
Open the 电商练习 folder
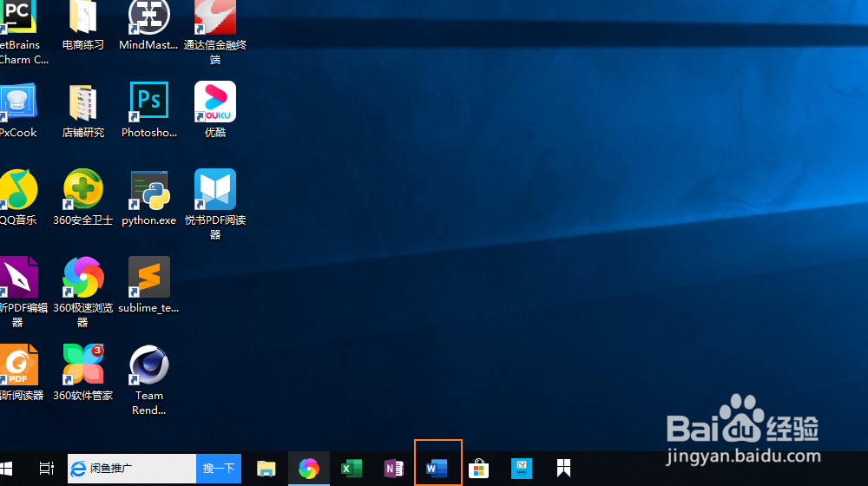click(x=83, y=17)
